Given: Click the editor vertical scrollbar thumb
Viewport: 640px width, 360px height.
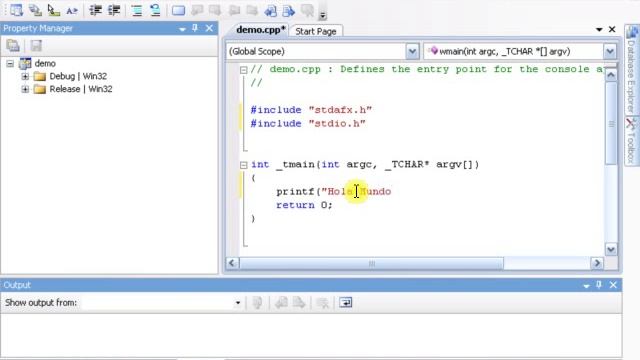Looking at the screenshot, I should (x=611, y=123).
